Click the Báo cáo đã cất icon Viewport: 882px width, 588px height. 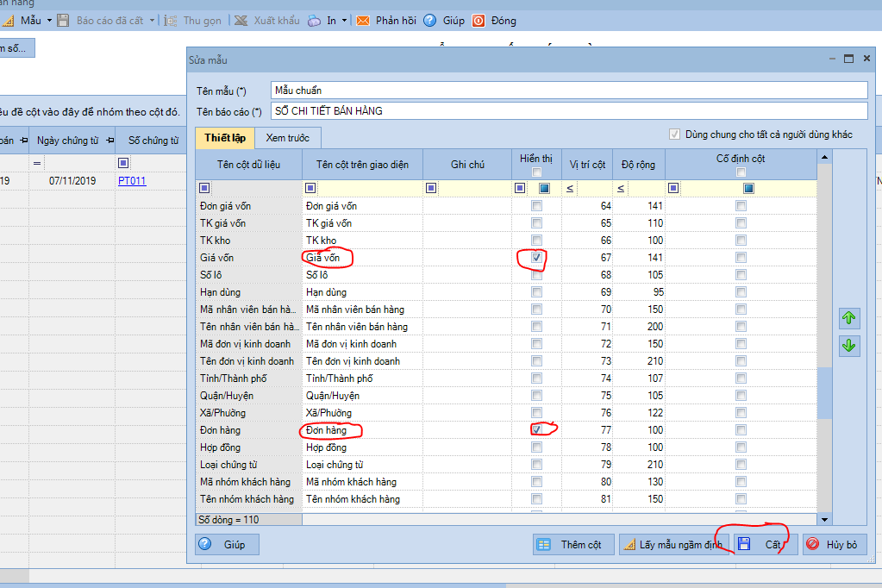coord(63,20)
